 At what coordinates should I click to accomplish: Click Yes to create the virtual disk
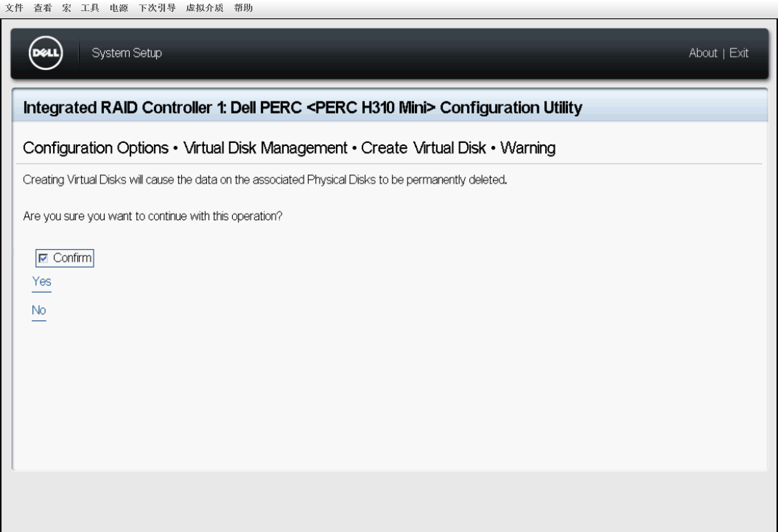pyautogui.click(x=42, y=282)
